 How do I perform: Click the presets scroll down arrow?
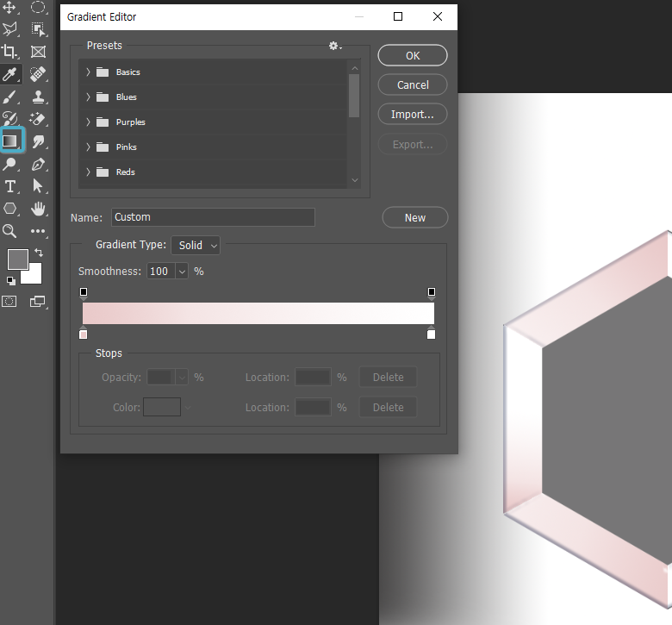point(354,180)
